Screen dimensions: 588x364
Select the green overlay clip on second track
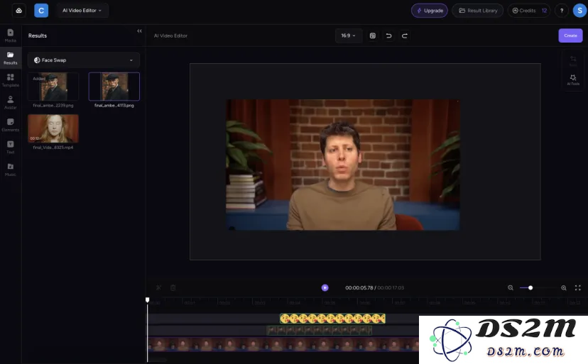point(319,330)
